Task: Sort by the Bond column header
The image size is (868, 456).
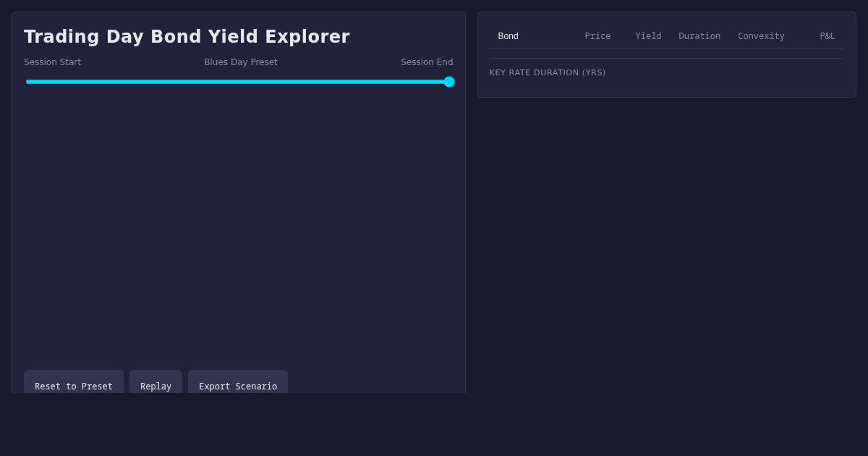Action: [x=508, y=36]
